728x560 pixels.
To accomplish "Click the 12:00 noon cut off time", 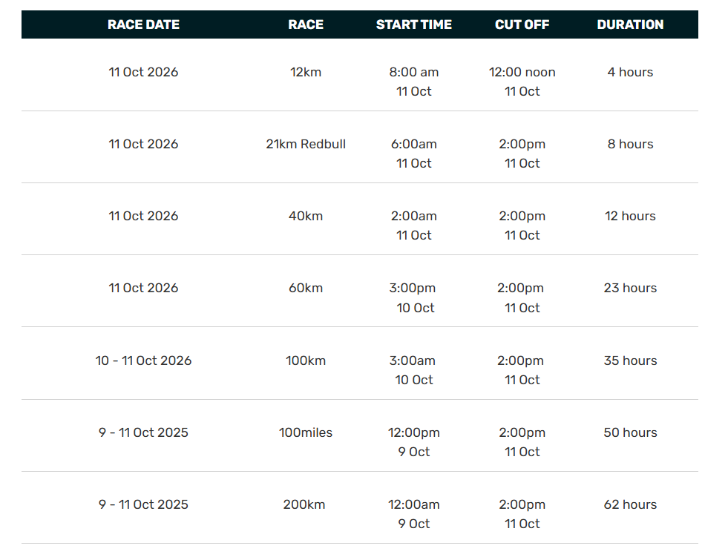I will coord(522,72).
